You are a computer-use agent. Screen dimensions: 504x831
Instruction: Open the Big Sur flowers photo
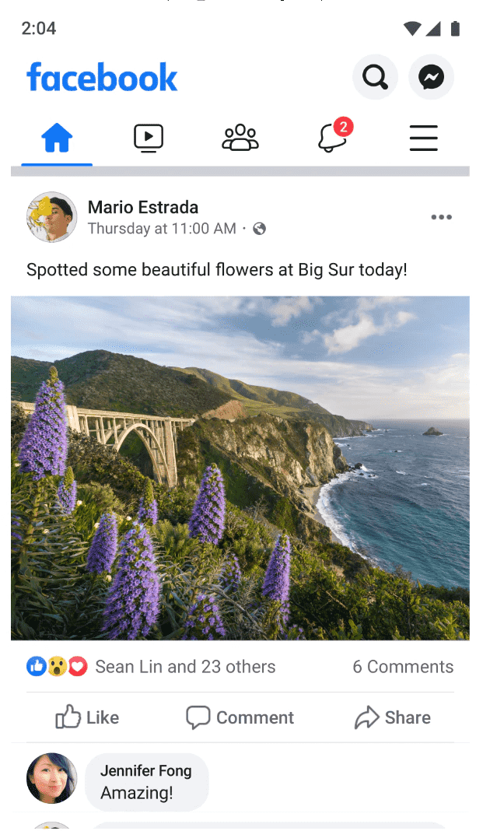(240, 468)
